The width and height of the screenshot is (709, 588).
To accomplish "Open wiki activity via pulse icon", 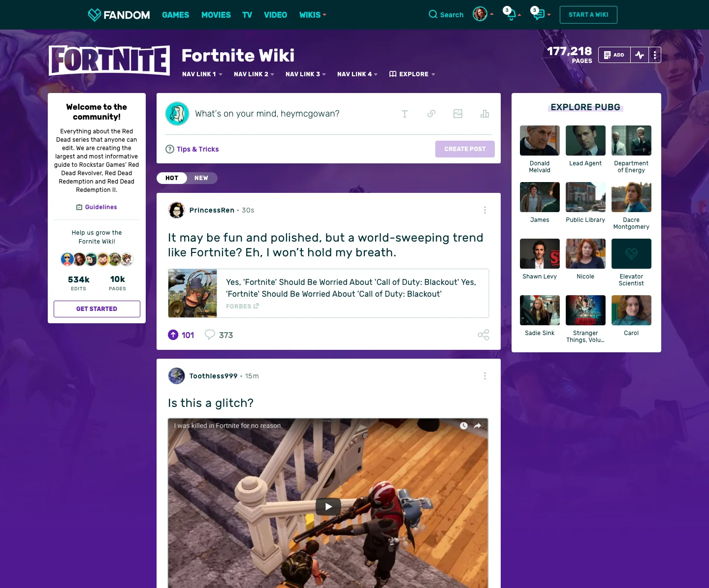I will click(x=639, y=55).
